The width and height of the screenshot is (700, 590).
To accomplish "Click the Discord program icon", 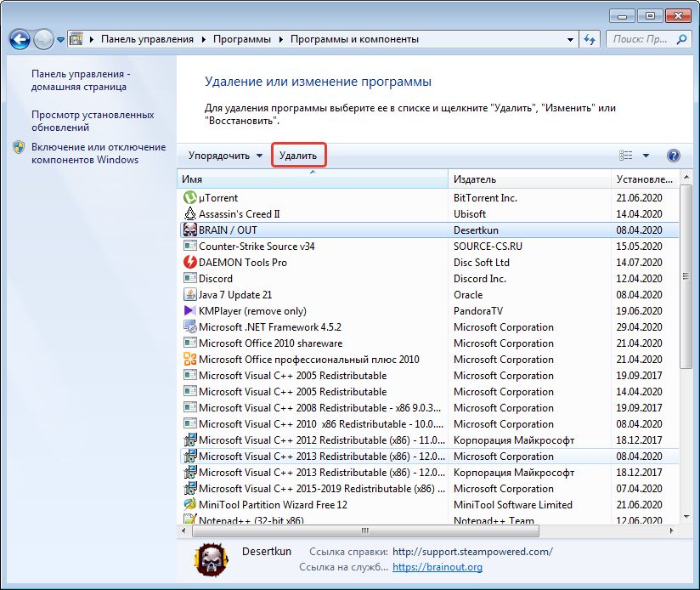I will pyautogui.click(x=190, y=278).
